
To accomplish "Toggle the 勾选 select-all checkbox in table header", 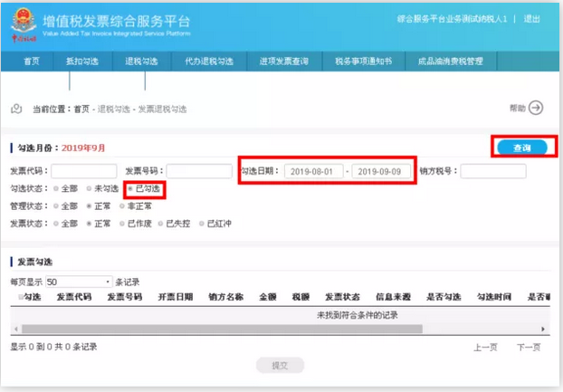I will point(22,297).
